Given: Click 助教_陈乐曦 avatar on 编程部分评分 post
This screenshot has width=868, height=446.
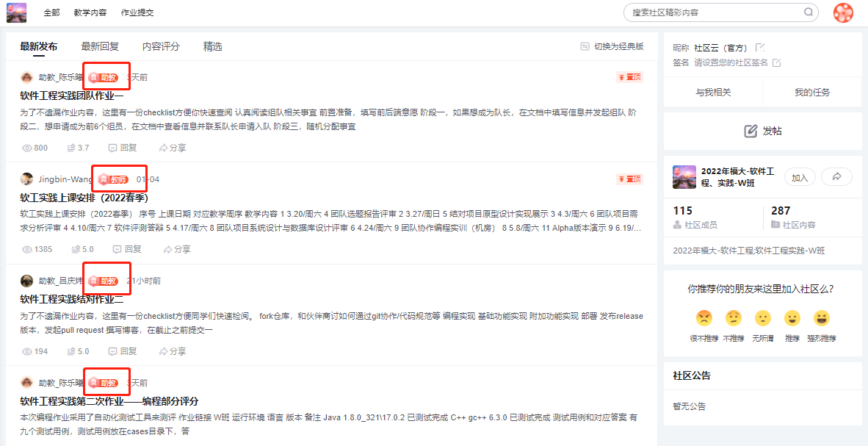Looking at the screenshot, I should pyautogui.click(x=26, y=383).
